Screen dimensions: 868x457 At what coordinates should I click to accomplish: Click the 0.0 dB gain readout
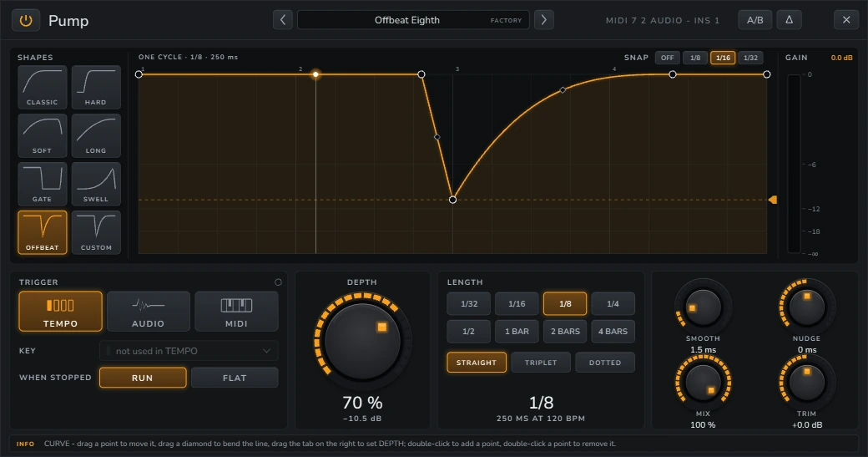[x=841, y=58]
